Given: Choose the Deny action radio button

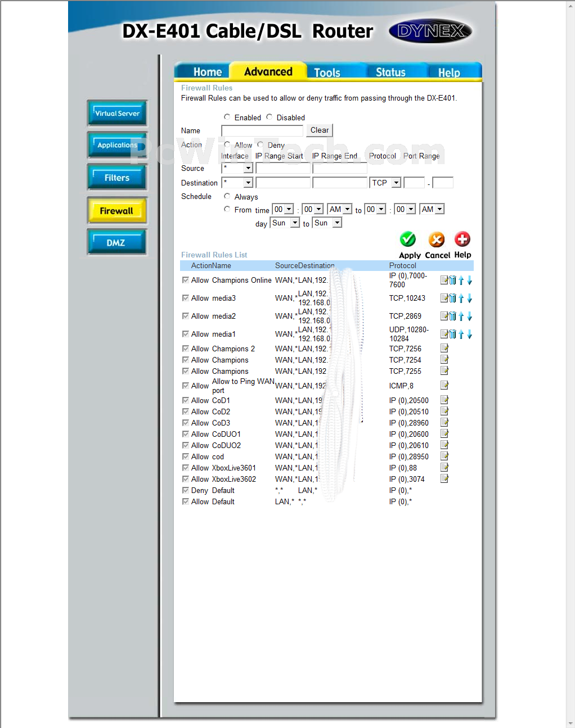Looking at the screenshot, I should pos(260,144).
